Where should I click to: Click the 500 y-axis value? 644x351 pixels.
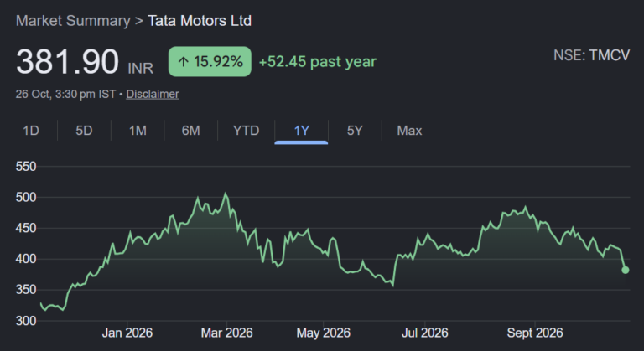tap(26, 197)
